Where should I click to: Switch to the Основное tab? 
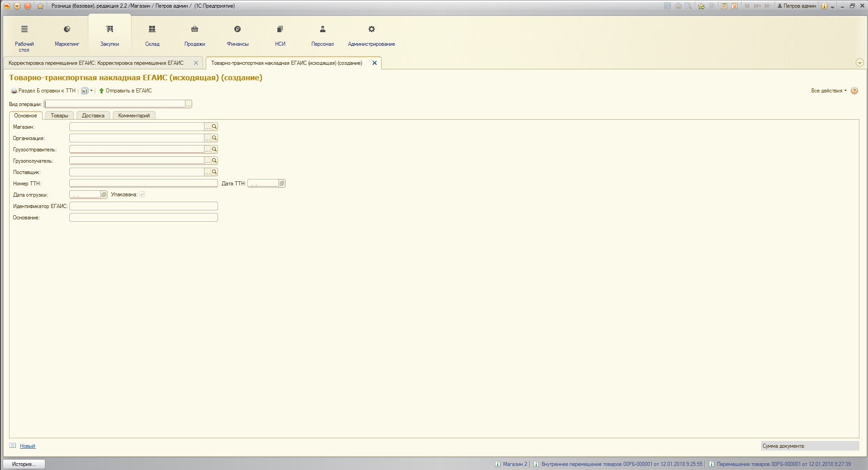[26, 116]
